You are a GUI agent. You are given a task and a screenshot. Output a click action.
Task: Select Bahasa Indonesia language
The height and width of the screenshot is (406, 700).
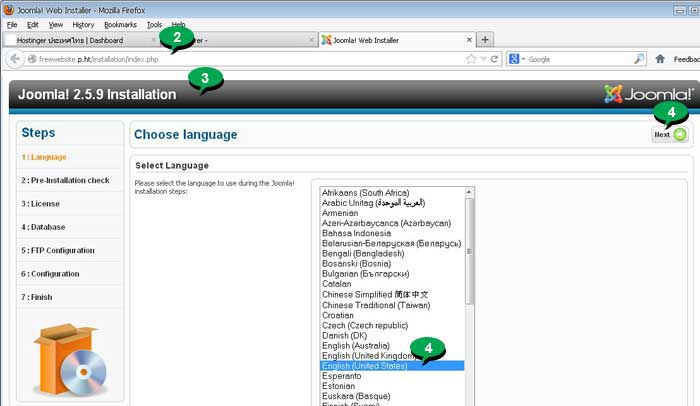point(392,233)
